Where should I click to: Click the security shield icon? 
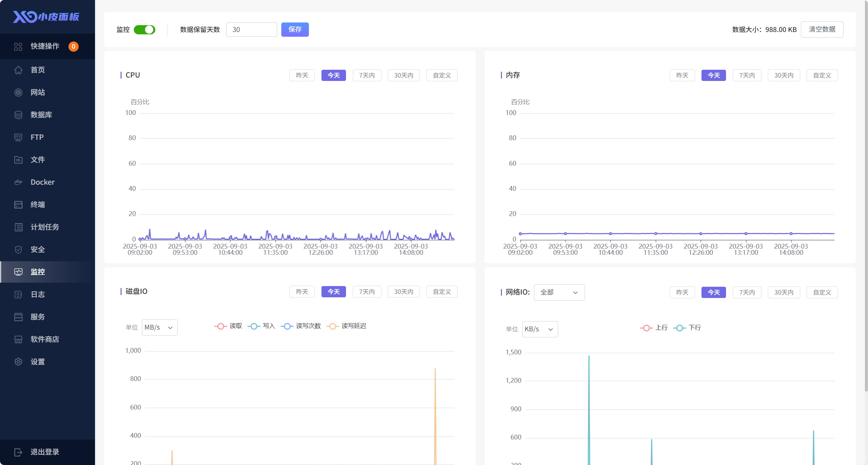[18, 249]
